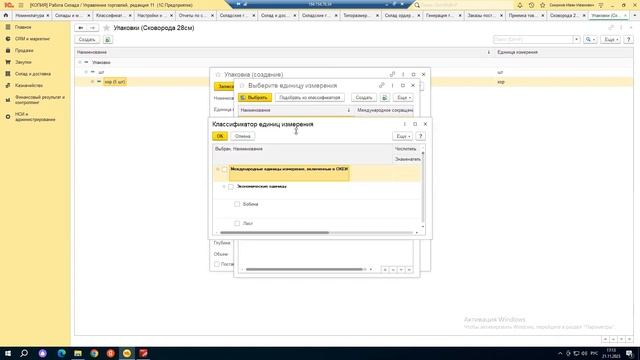Click Создать in Выберите единицу измерения window
This screenshot has height=360, width=640.
coord(364,98)
